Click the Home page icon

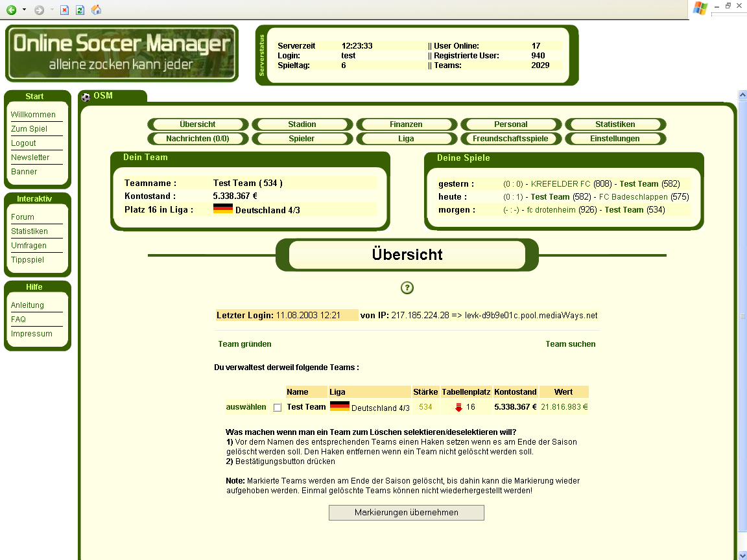pyautogui.click(x=96, y=10)
